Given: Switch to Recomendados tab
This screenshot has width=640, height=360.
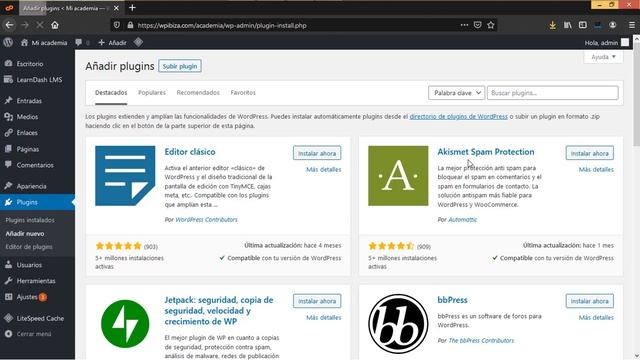Looking at the screenshot, I should tap(198, 93).
